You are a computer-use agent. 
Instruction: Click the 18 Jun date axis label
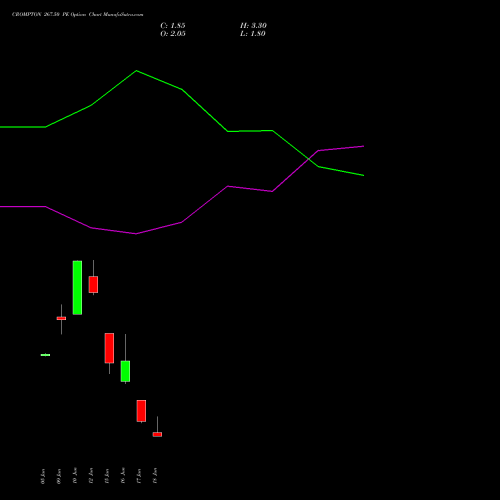[x=155, y=476]
